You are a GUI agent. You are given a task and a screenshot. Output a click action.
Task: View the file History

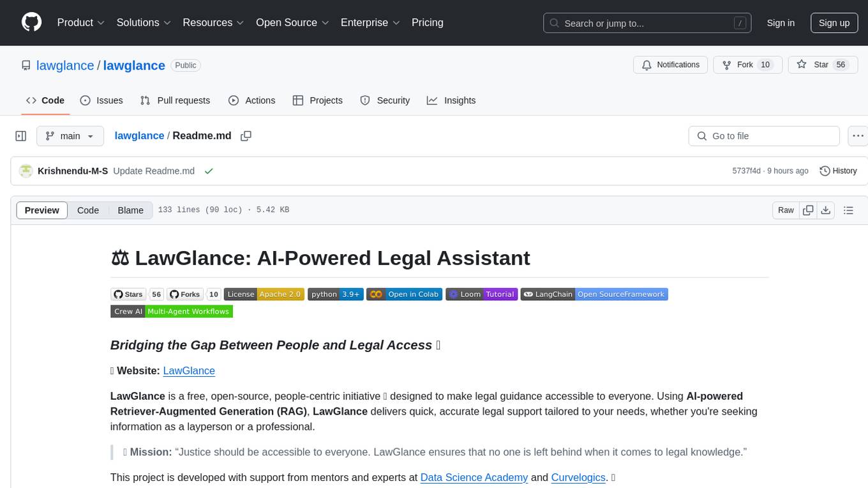[x=838, y=171]
